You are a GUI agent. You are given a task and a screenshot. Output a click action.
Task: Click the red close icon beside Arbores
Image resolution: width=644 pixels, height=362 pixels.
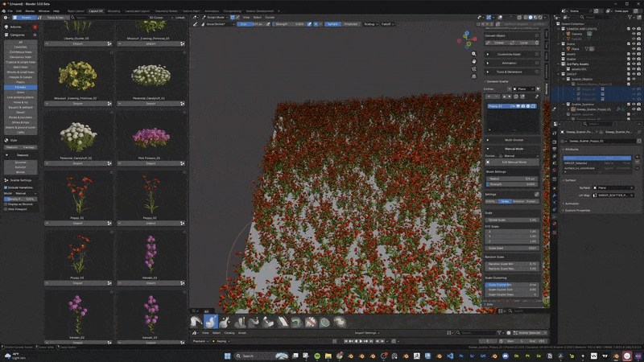[35, 27]
